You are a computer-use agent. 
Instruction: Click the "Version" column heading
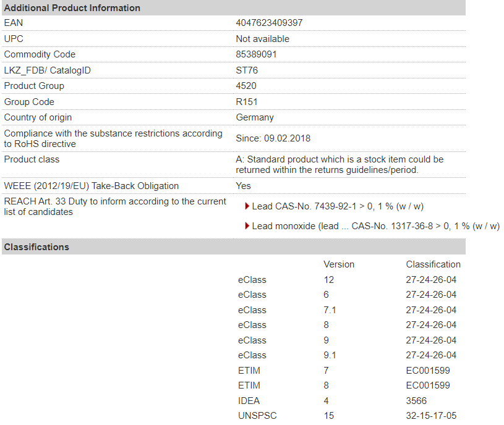339,264
